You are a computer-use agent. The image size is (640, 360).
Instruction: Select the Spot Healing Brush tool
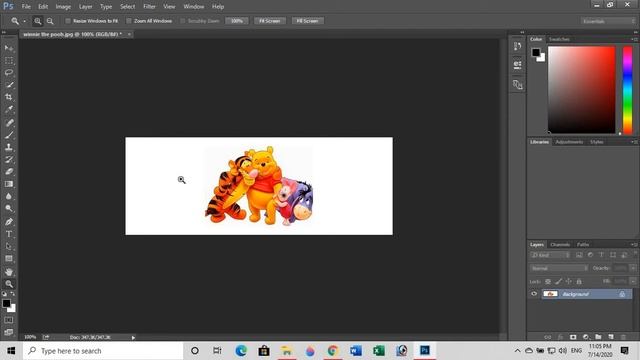pos(9,122)
